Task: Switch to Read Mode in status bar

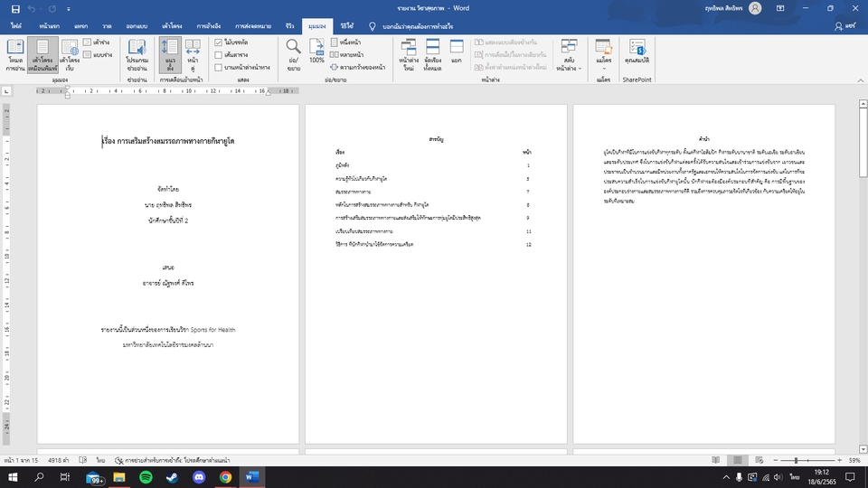Action: pyautogui.click(x=716, y=460)
